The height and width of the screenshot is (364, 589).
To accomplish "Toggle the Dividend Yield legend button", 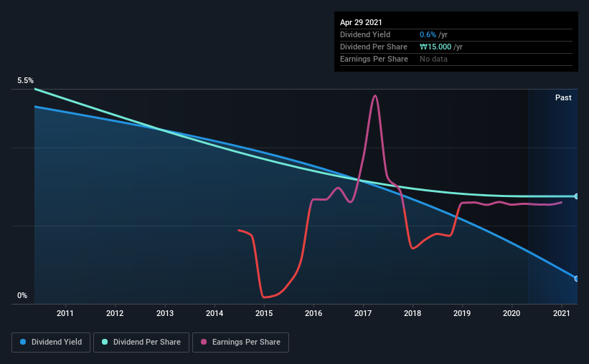I will click(x=51, y=343).
